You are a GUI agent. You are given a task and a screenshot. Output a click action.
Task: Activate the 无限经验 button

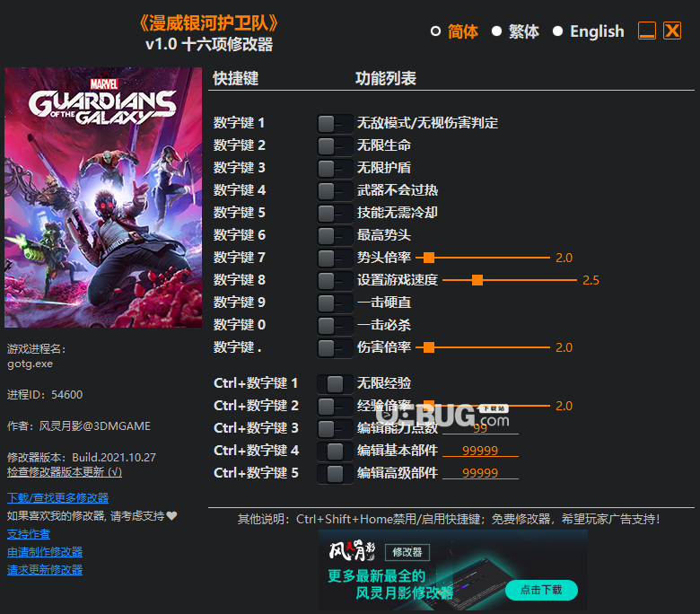pyautogui.click(x=335, y=384)
